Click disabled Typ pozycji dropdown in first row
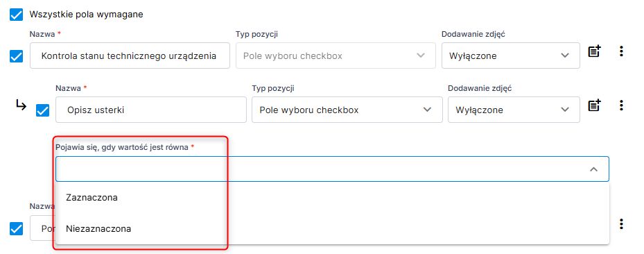Screen dimensions: 644x254 click(x=336, y=56)
